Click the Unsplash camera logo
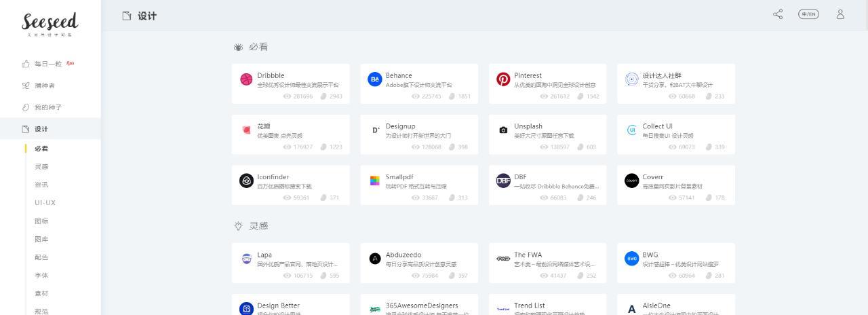868x315 pixels. click(x=503, y=130)
